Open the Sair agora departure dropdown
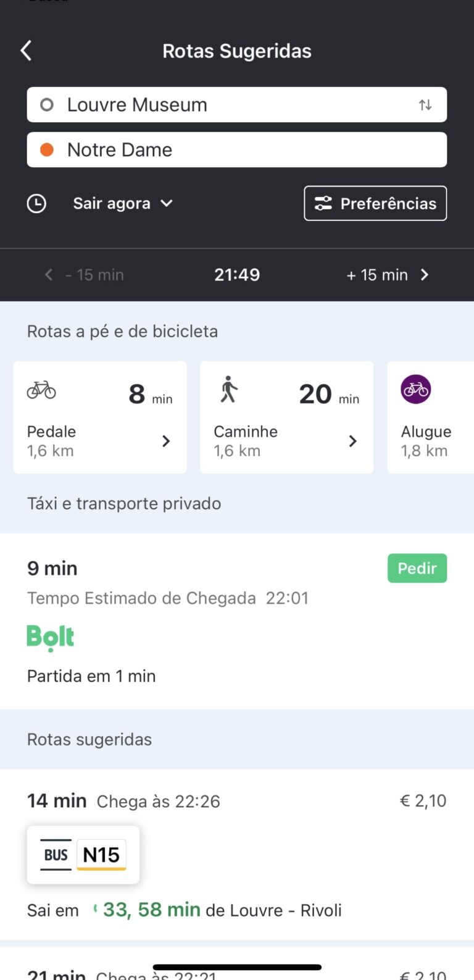The height and width of the screenshot is (980, 474). point(122,203)
